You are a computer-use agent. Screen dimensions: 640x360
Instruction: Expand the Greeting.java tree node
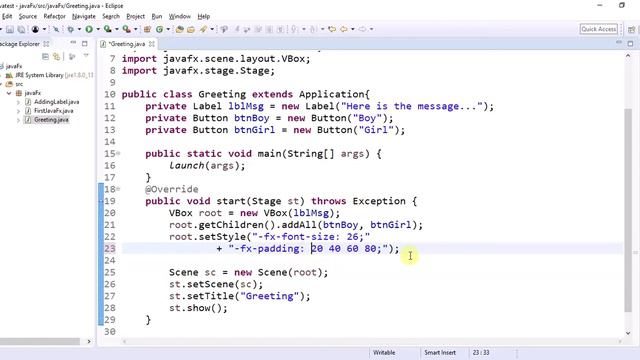click(18, 120)
